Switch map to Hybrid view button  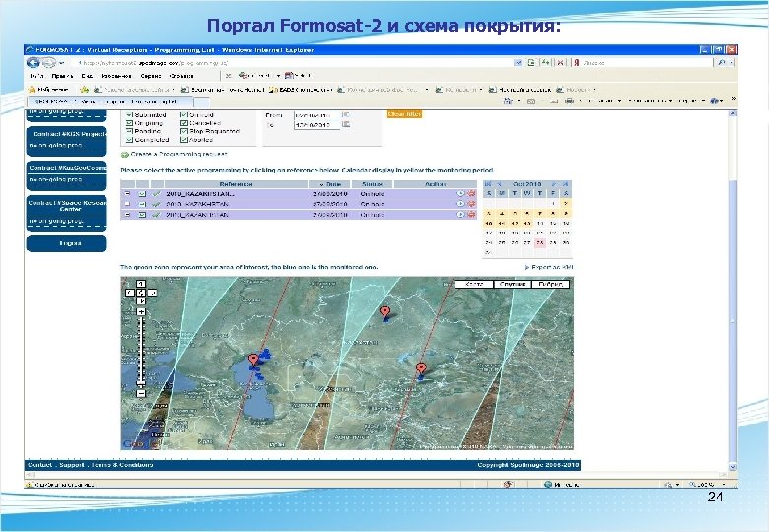550,284
